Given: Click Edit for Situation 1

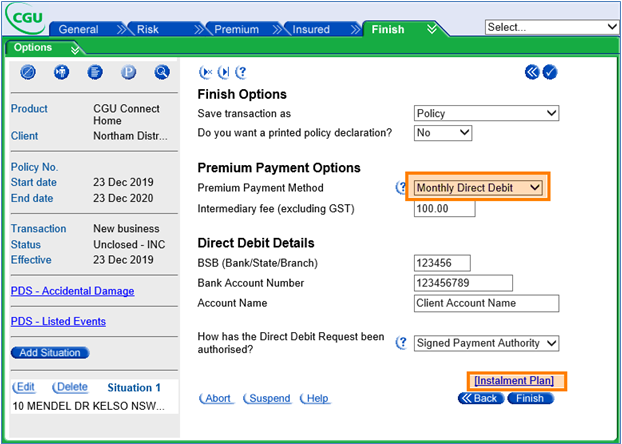Looking at the screenshot, I should 24,387.
